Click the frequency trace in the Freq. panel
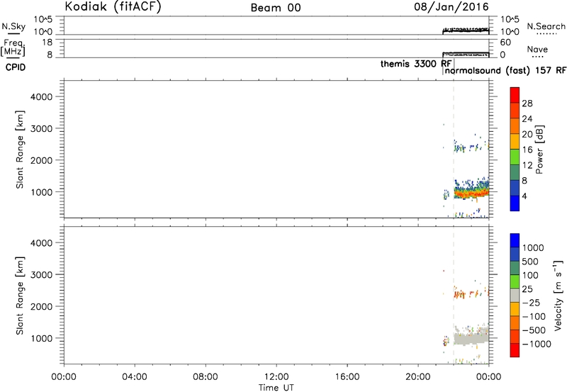567x392 pixels. 466,54
